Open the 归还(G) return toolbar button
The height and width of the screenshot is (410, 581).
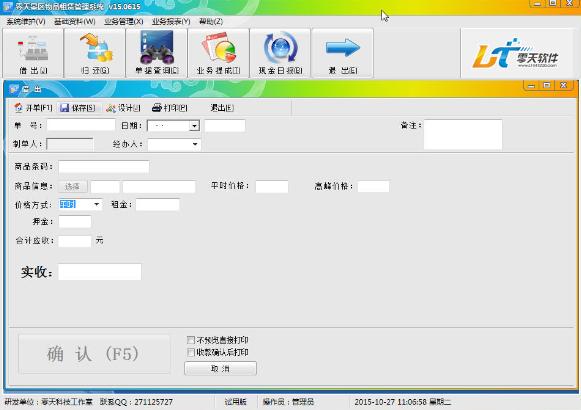coord(95,53)
